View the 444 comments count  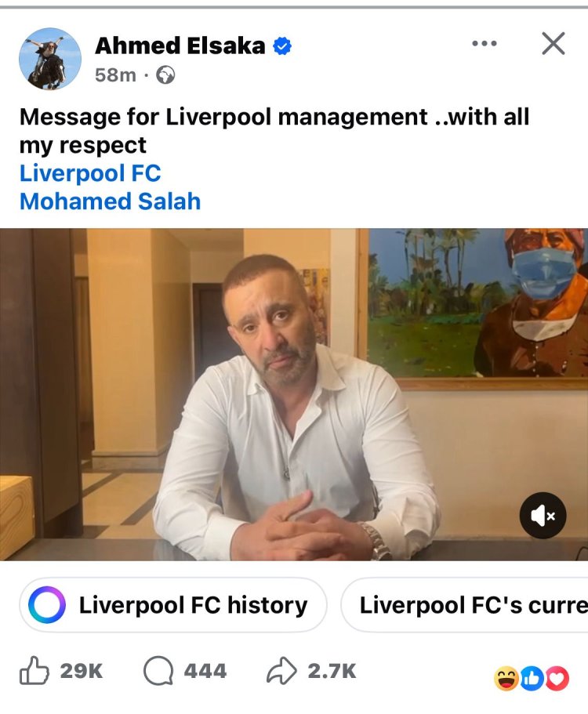click(x=205, y=671)
